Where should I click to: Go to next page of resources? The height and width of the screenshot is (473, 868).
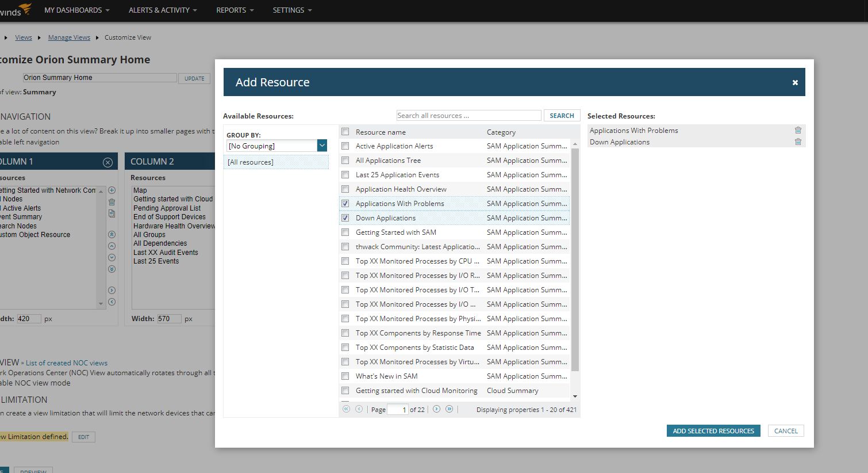[x=436, y=409]
